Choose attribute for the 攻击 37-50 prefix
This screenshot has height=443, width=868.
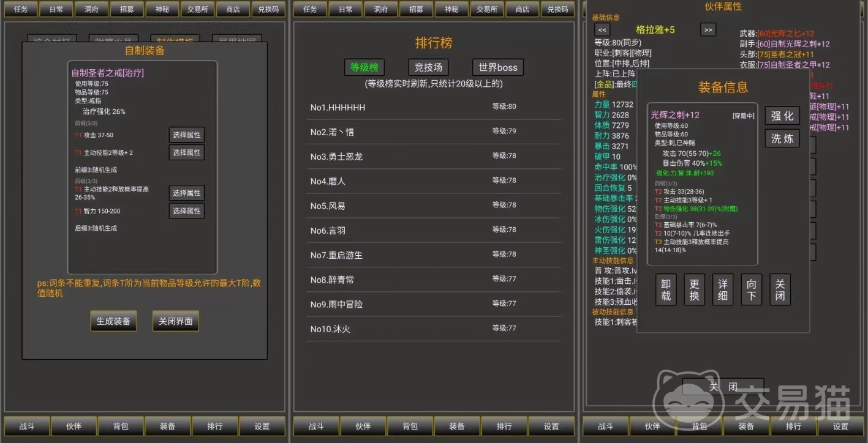point(186,135)
